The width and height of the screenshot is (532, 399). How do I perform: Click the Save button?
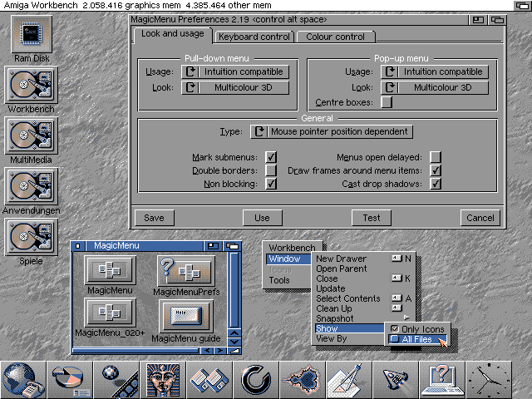point(155,218)
